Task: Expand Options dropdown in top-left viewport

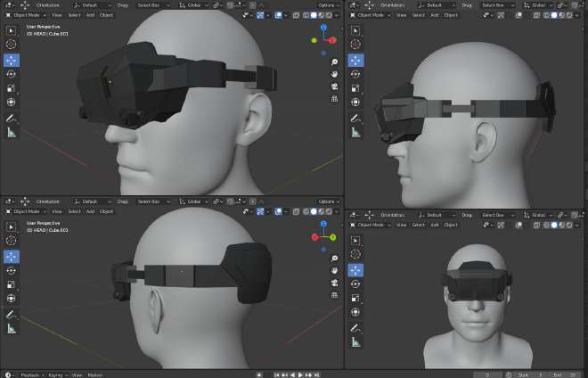Action: (x=328, y=4)
